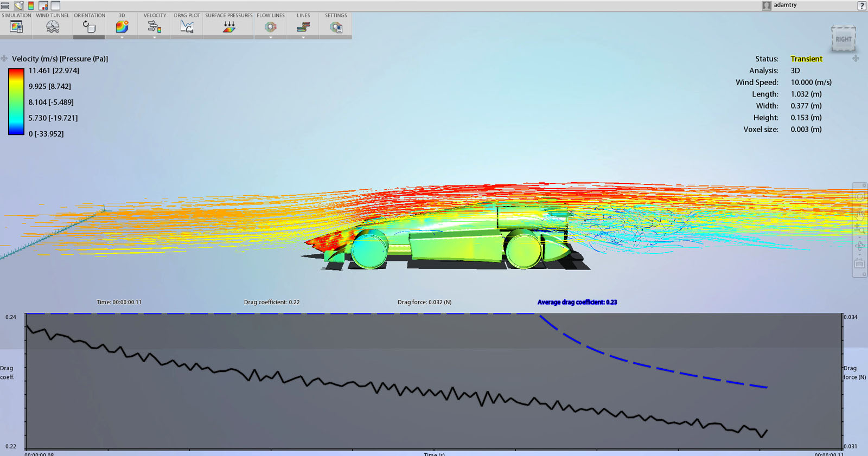Click the RIGHT face of view cube
Viewport: 868px width, 456px height.
(x=843, y=39)
